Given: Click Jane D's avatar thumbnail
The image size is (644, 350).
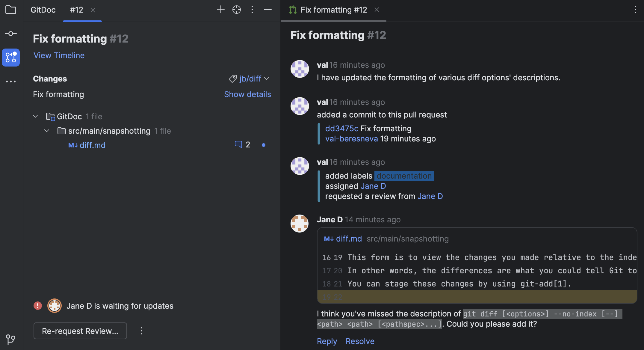Looking at the screenshot, I should [x=300, y=223].
